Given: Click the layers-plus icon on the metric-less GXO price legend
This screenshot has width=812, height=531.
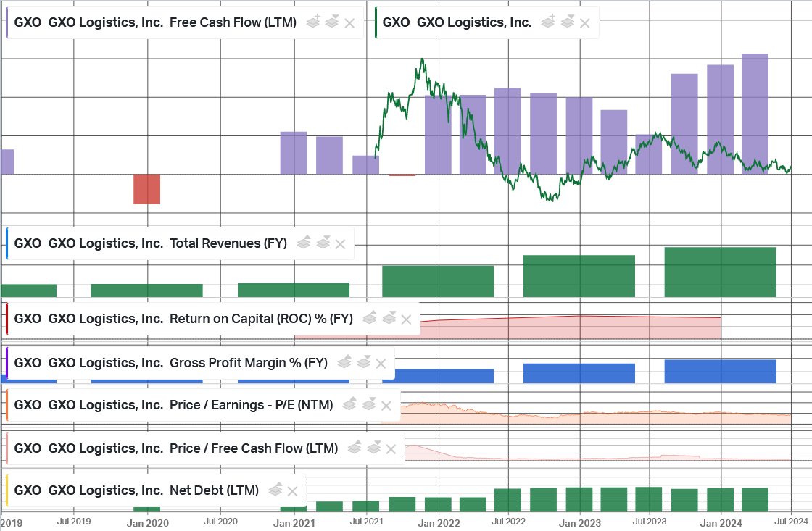Looking at the screenshot, I should click(x=548, y=22).
